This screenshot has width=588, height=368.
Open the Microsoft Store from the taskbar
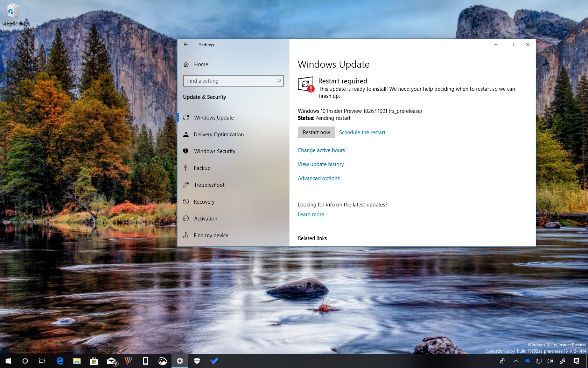point(94,361)
